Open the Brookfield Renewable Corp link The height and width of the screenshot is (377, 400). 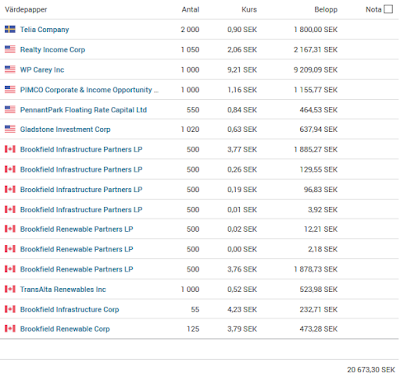click(x=65, y=329)
